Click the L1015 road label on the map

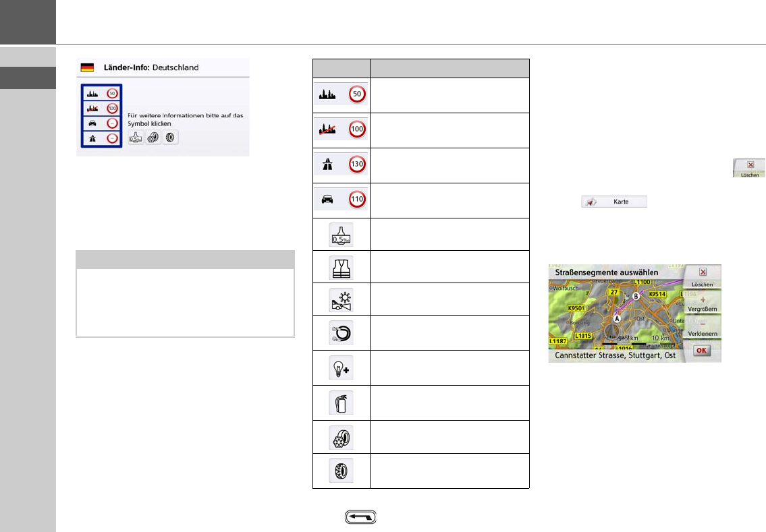click(x=583, y=336)
